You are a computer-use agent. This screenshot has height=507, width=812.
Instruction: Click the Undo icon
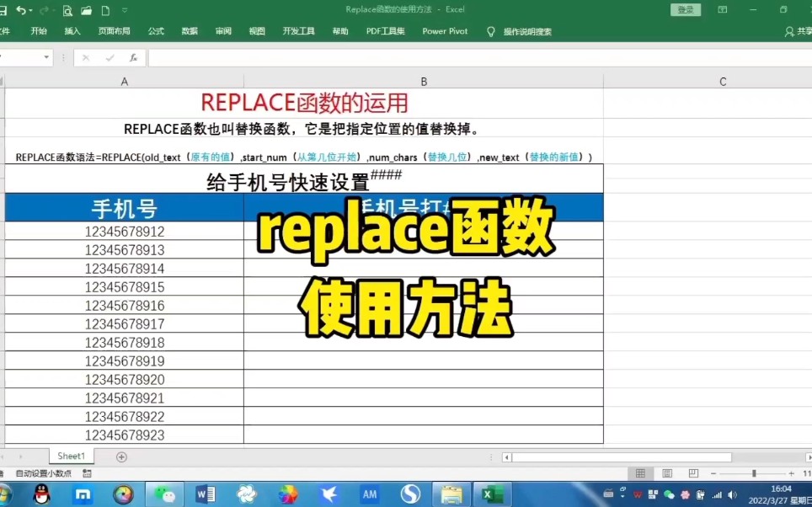[x=21, y=11]
